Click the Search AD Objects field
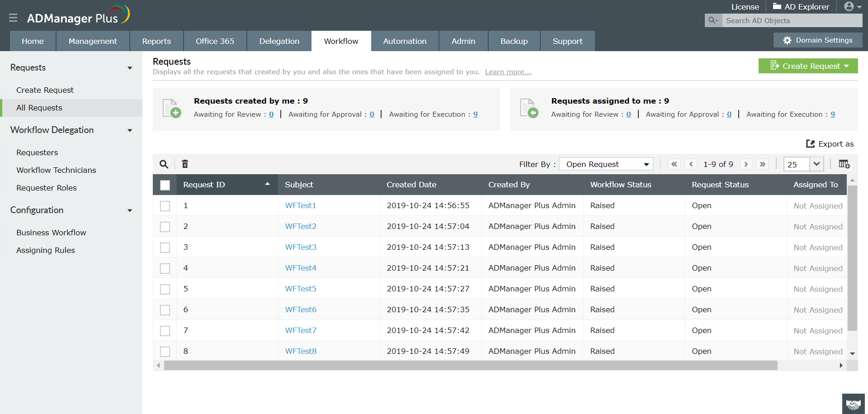The width and height of the screenshot is (868, 414). [x=791, y=20]
